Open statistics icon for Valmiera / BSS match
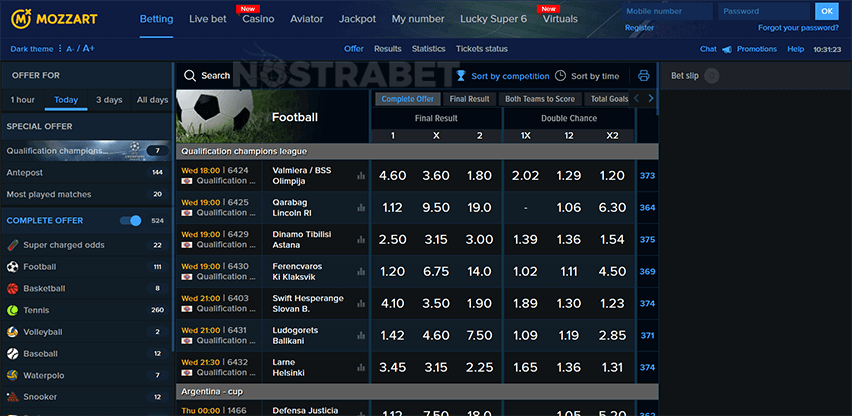Viewport: 852px width, 416px height. (x=361, y=175)
